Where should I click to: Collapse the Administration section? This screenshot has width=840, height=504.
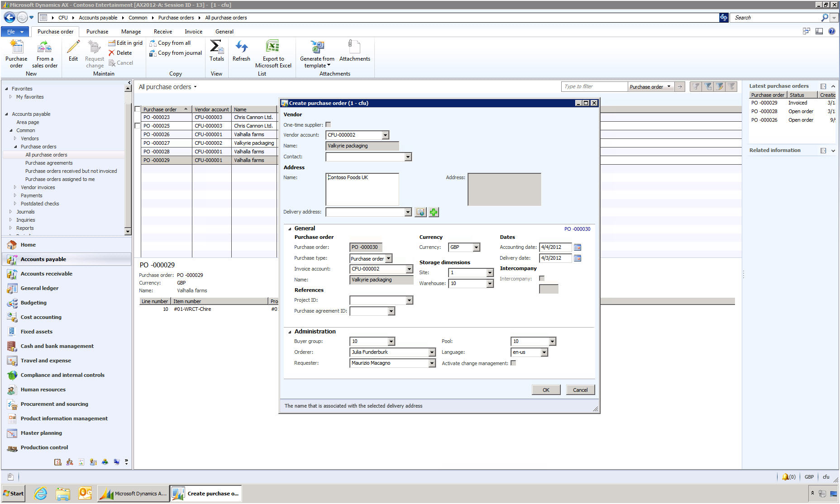click(x=290, y=332)
